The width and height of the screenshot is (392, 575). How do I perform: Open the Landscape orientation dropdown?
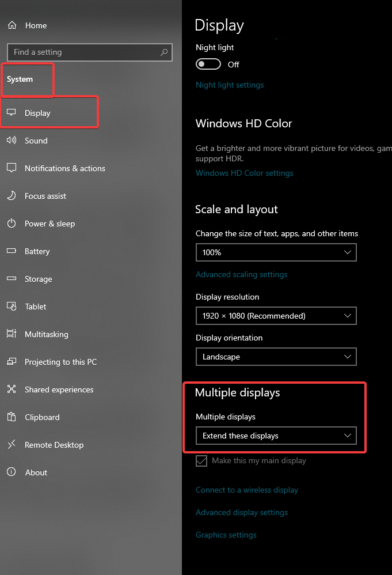pyautogui.click(x=276, y=357)
